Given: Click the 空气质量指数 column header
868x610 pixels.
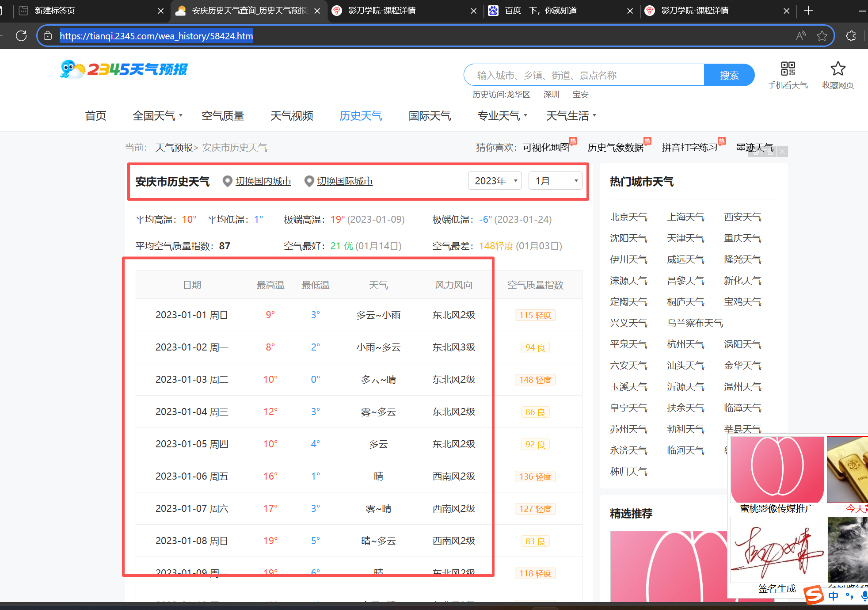Looking at the screenshot, I should (x=535, y=285).
